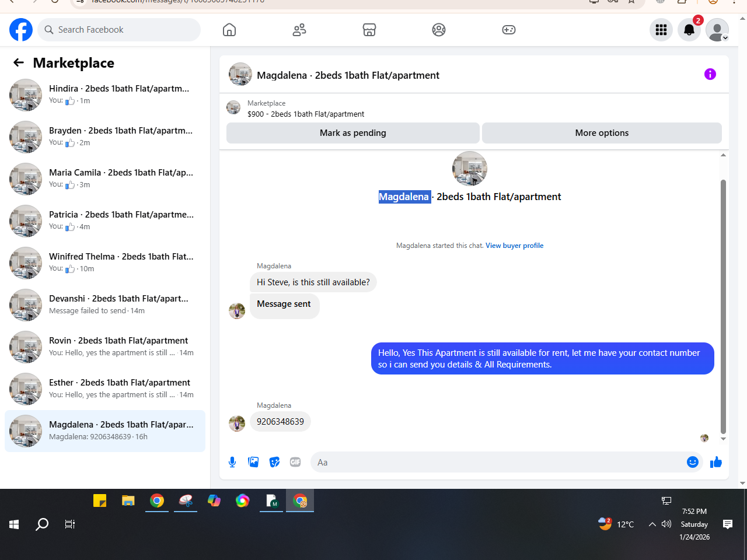Screen dimensions: 747x560
Task: Click the seen receipt avatar at chat bottom
Action: click(x=704, y=438)
